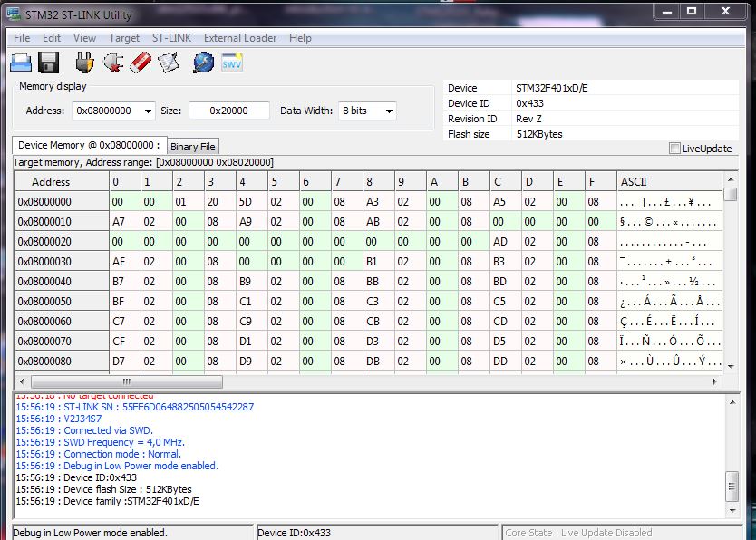Select address row 0x08000080
Image resolution: width=756 pixels, height=540 pixels.
[63, 361]
